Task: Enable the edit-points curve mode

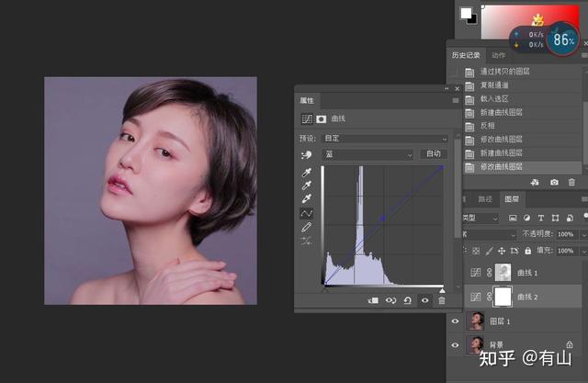Action: click(x=306, y=213)
